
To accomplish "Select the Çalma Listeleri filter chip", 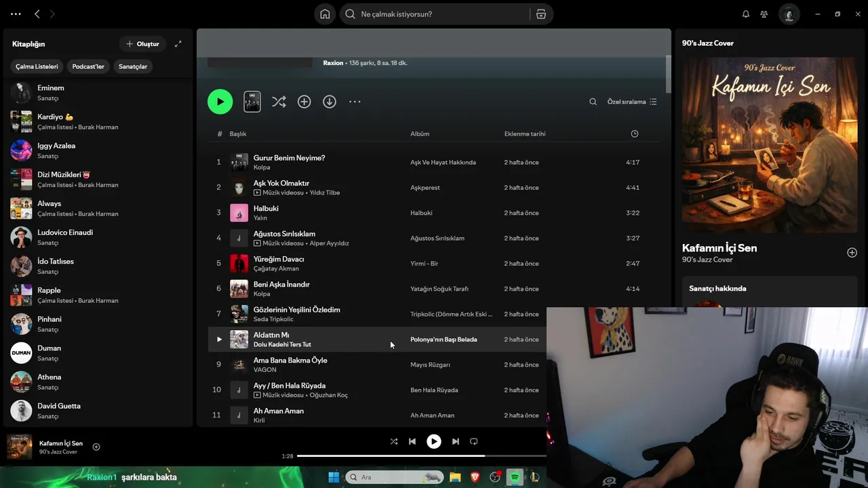I will point(37,66).
